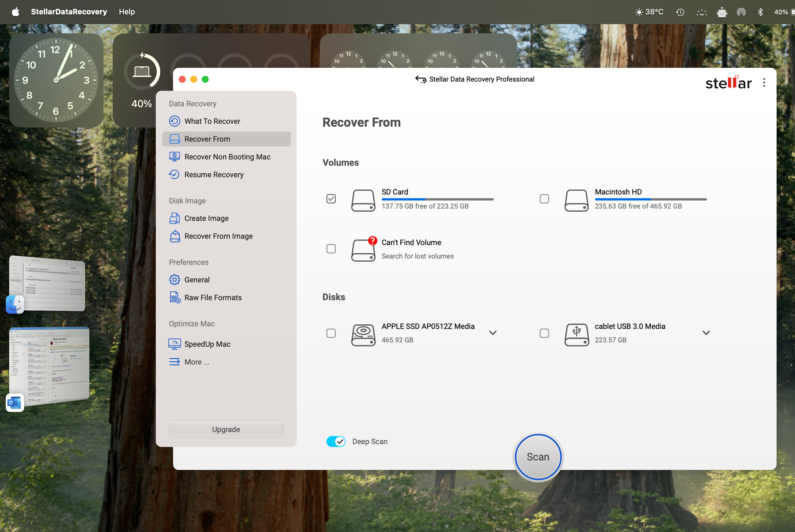Image resolution: width=795 pixels, height=532 pixels.
Task: Open the StellarDataRecovery app menu
Action: (x=69, y=12)
